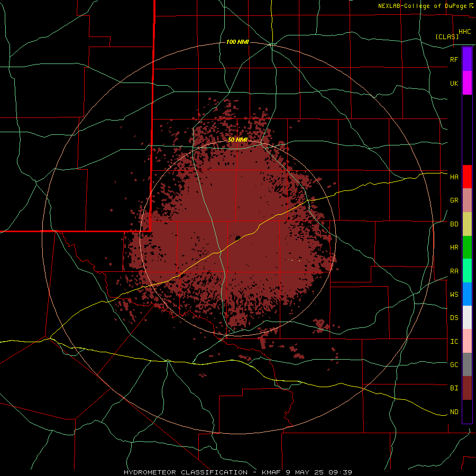Click the 'HYDROMETEOR CLASSIFICATION' title text
This screenshot has height=476, width=476.
186,472
